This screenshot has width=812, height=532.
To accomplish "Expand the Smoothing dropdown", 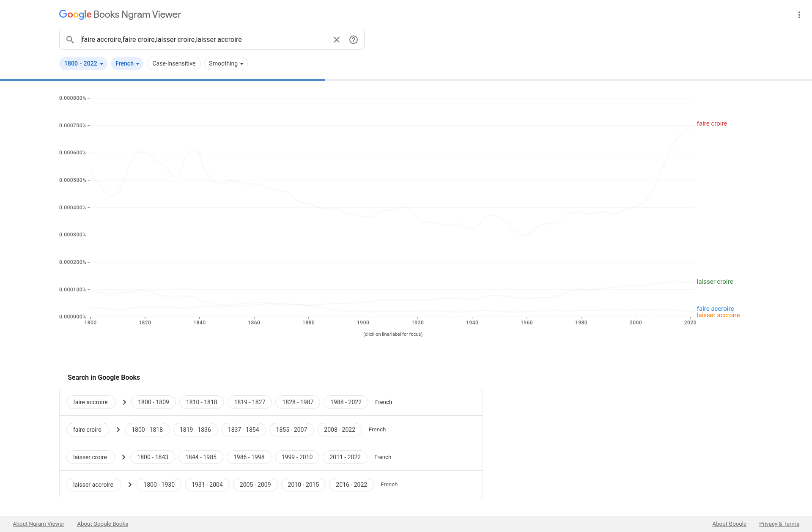I will 226,63.
